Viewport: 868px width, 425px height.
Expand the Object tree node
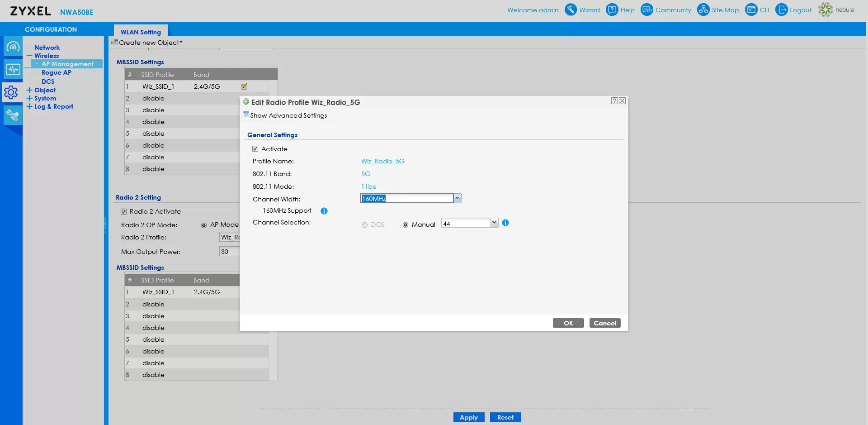pos(29,90)
